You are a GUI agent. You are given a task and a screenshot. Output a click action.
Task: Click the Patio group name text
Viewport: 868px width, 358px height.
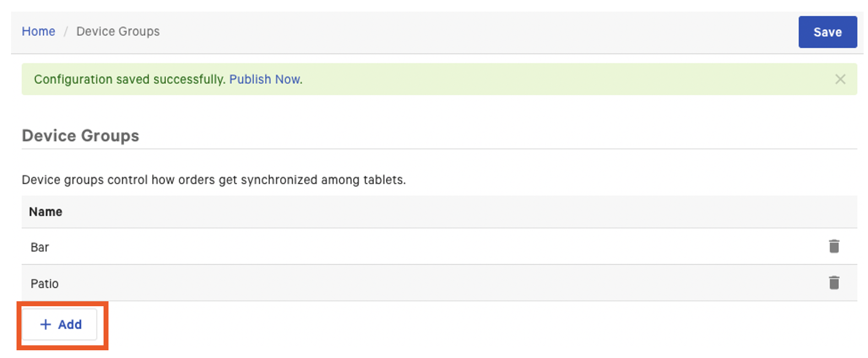tap(44, 283)
